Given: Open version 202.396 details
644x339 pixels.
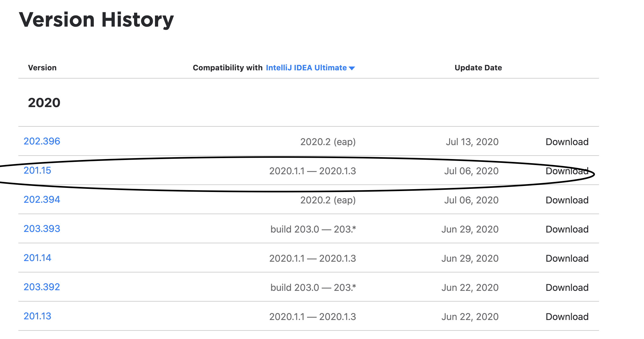Looking at the screenshot, I should 42,141.
